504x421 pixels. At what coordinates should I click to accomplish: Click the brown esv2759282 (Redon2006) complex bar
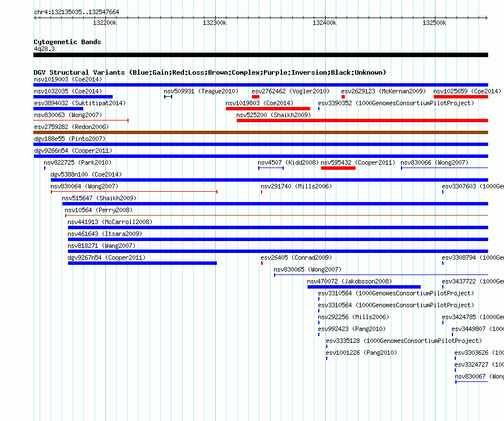[x=260, y=132]
